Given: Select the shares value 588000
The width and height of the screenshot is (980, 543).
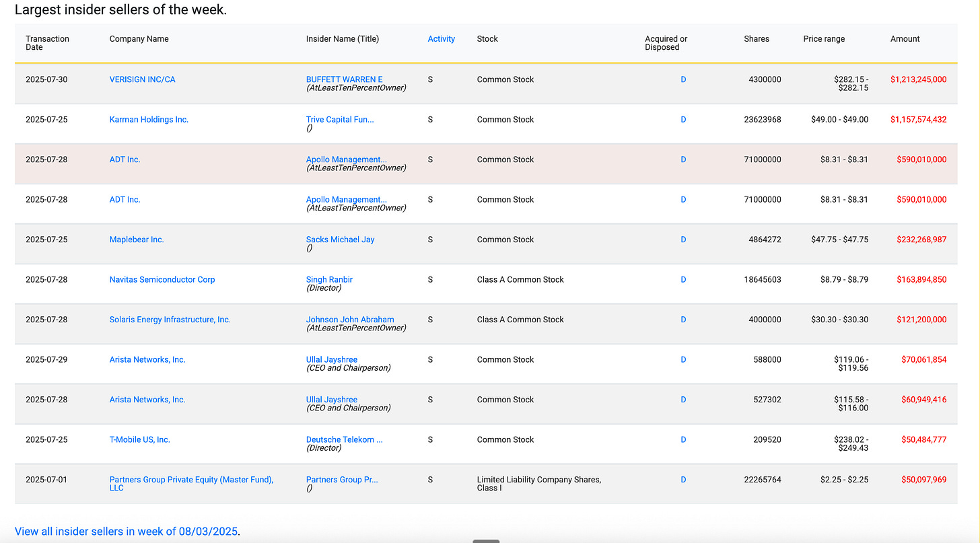Looking at the screenshot, I should coord(767,360).
